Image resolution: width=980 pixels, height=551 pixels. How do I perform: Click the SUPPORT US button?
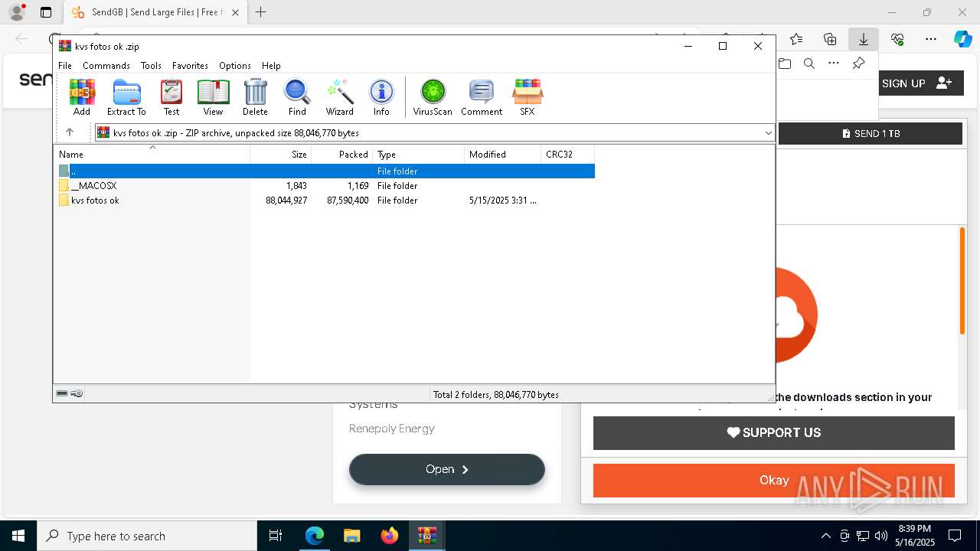(x=774, y=433)
